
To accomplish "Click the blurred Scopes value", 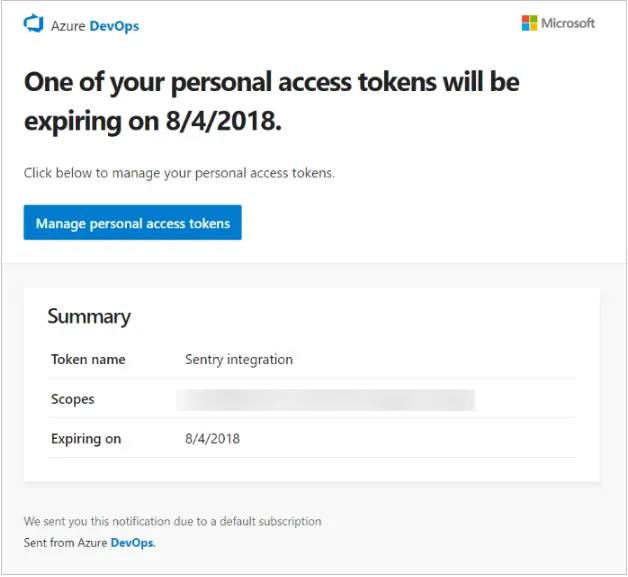I will tap(325, 400).
